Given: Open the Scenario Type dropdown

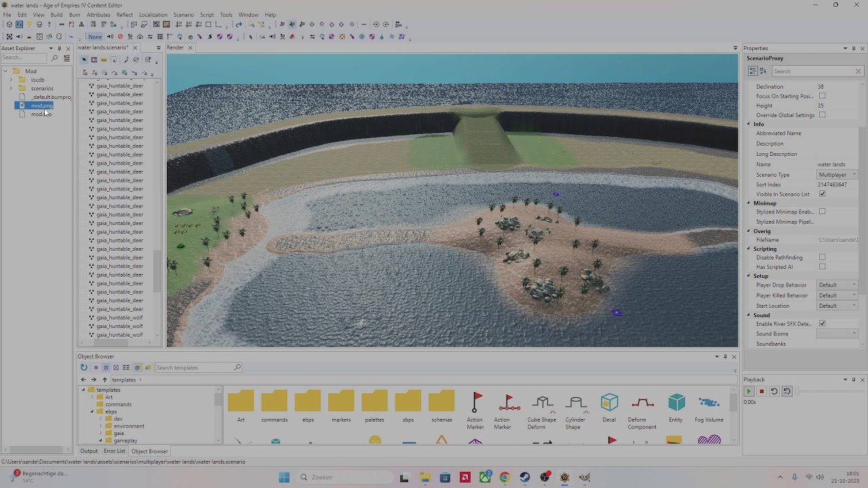Looking at the screenshot, I should click(837, 175).
